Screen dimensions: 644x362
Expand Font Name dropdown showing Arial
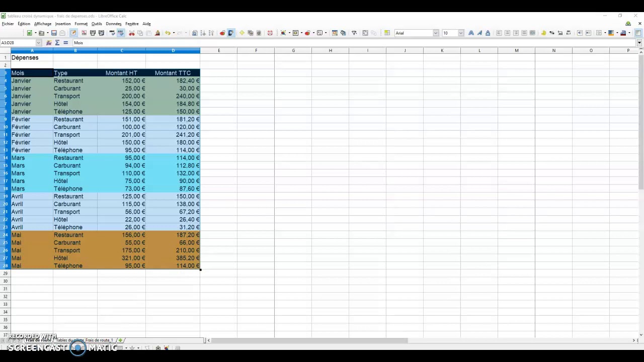coord(436,33)
